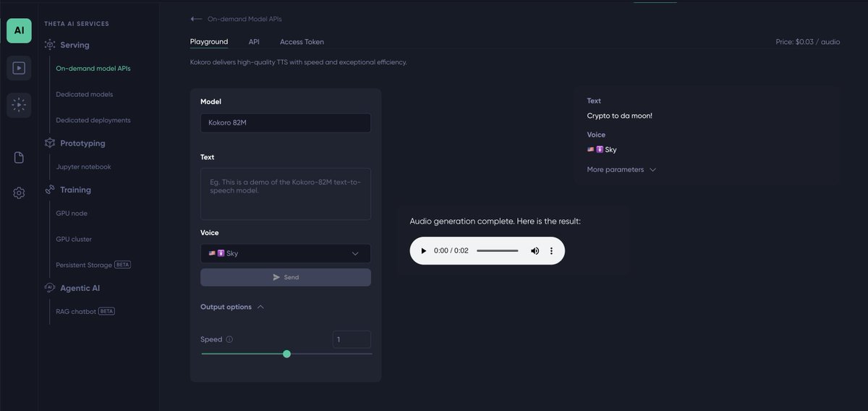Click the Prototyping section heading
868x411 pixels.
[82, 143]
